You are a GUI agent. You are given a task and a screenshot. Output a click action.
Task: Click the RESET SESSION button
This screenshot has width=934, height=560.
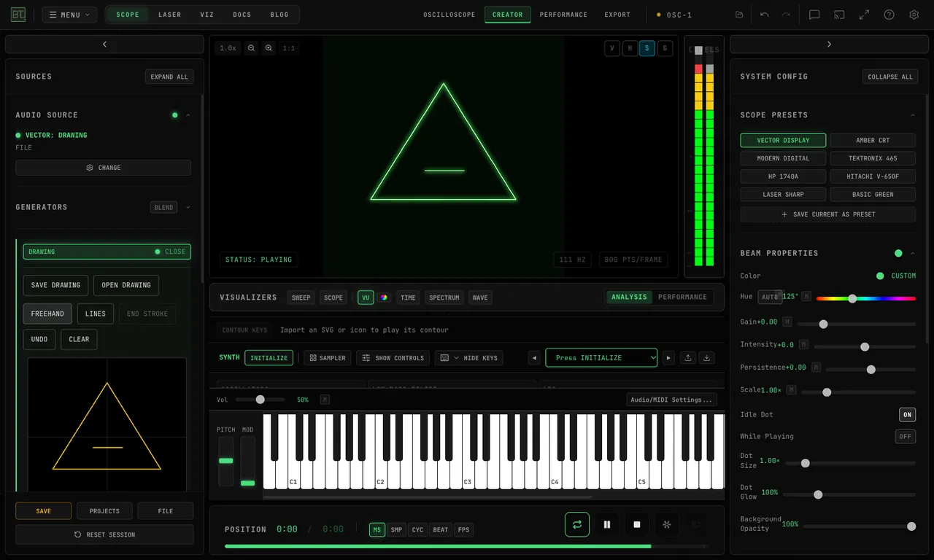(104, 534)
